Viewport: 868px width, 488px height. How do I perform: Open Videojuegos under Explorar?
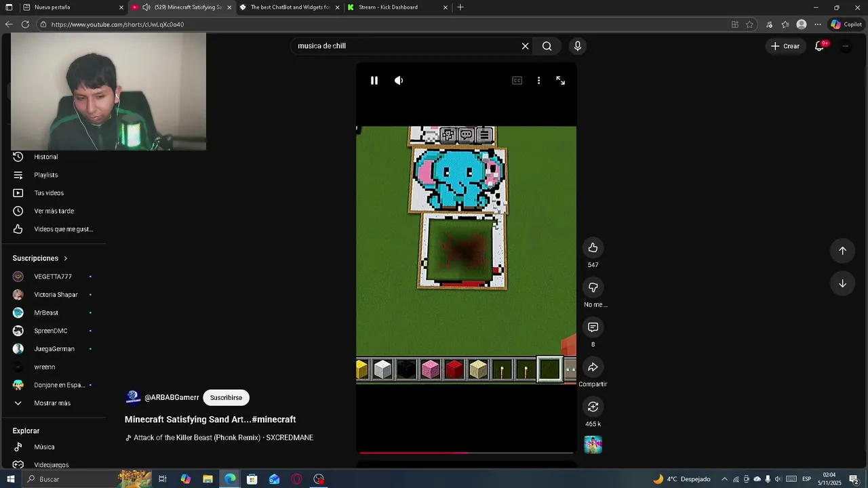[53, 465]
